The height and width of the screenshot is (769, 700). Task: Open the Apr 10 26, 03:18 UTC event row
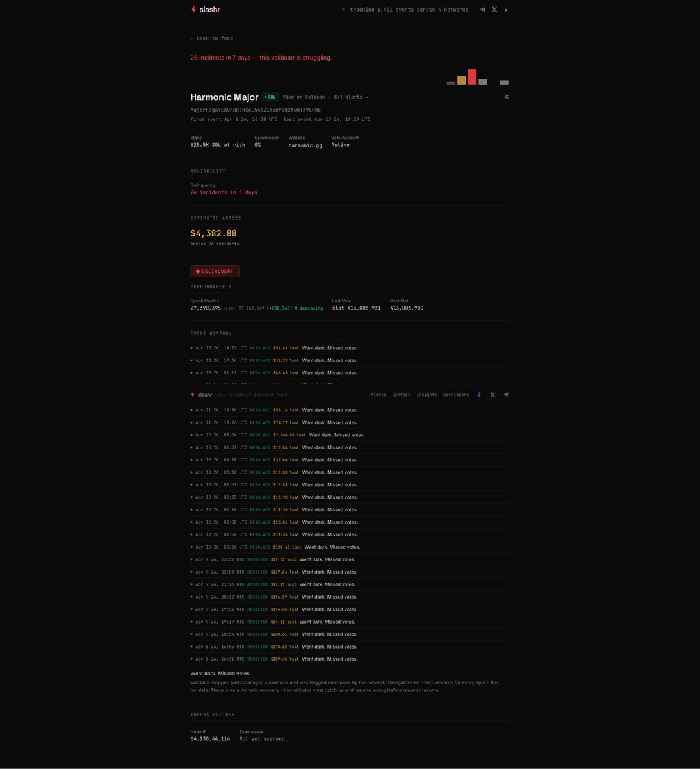[x=350, y=472]
